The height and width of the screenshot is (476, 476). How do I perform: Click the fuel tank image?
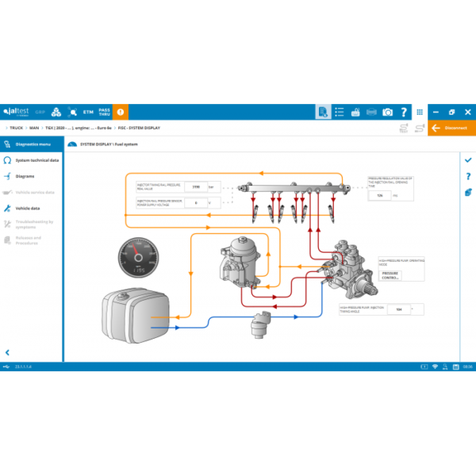tap(136, 316)
